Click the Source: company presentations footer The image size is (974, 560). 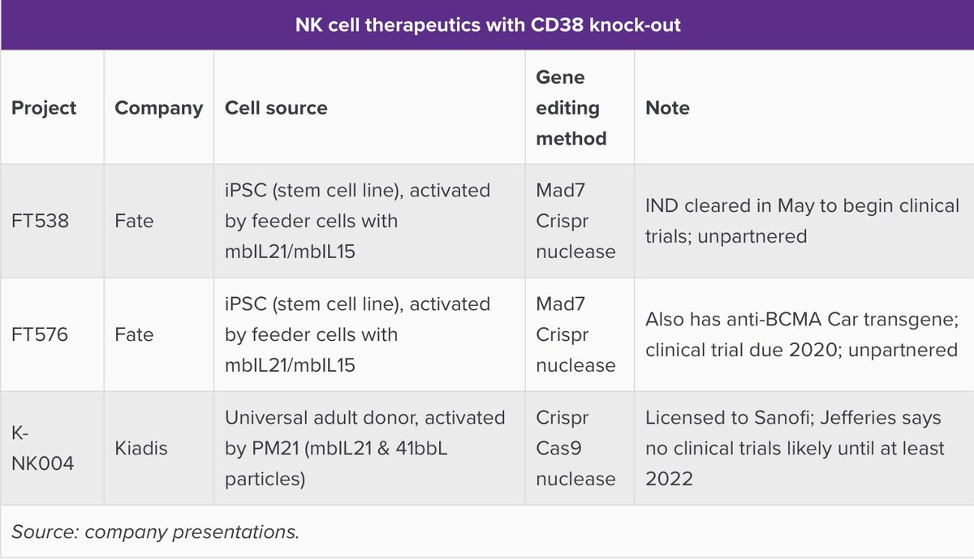click(x=156, y=532)
